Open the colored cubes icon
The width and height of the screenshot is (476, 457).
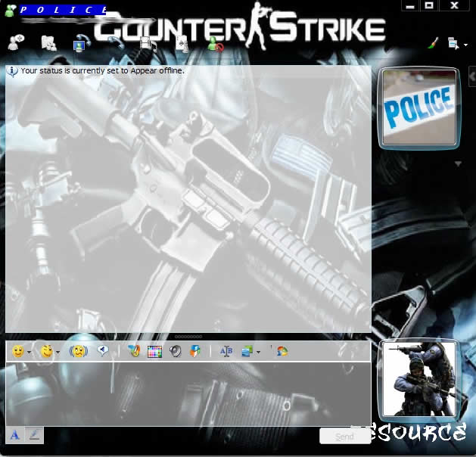tap(195, 351)
